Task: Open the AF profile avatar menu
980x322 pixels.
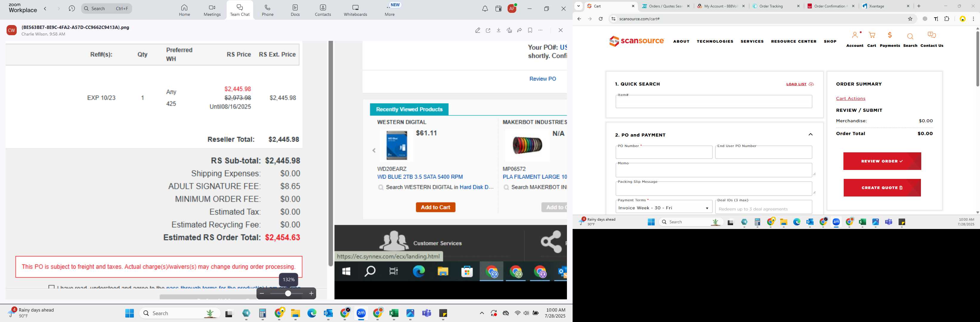Action: pyautogui.click(x=512, y=8)
